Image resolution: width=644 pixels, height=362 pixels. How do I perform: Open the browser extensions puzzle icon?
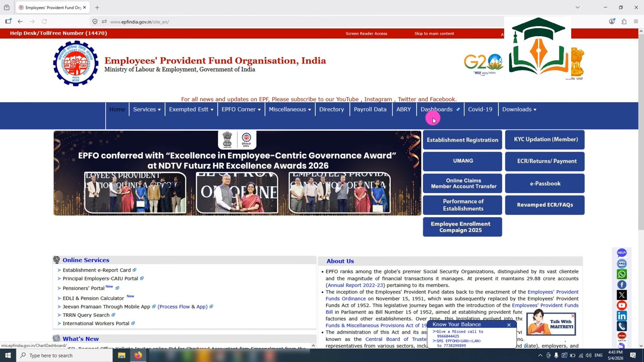[x=624, y=22]
